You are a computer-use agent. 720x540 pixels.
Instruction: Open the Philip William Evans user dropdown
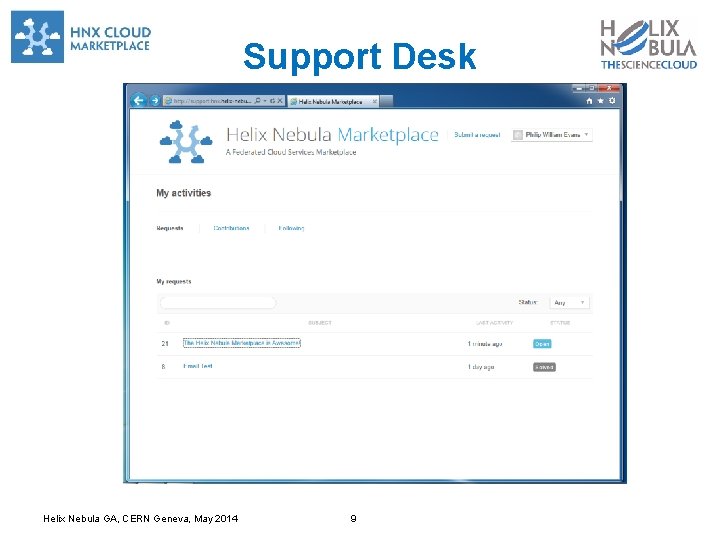point(552,135)
